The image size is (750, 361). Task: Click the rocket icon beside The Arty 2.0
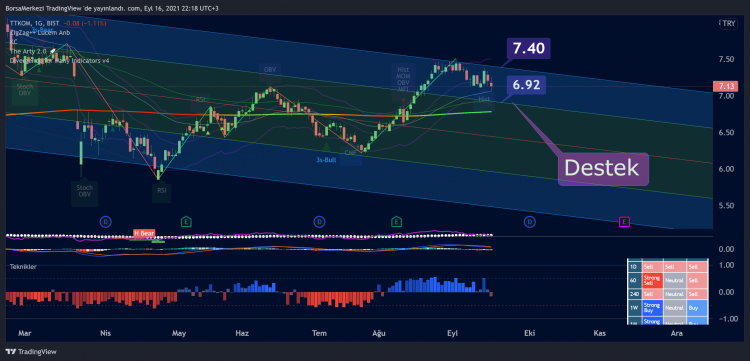pyautogui.click(x=53, y=50)
